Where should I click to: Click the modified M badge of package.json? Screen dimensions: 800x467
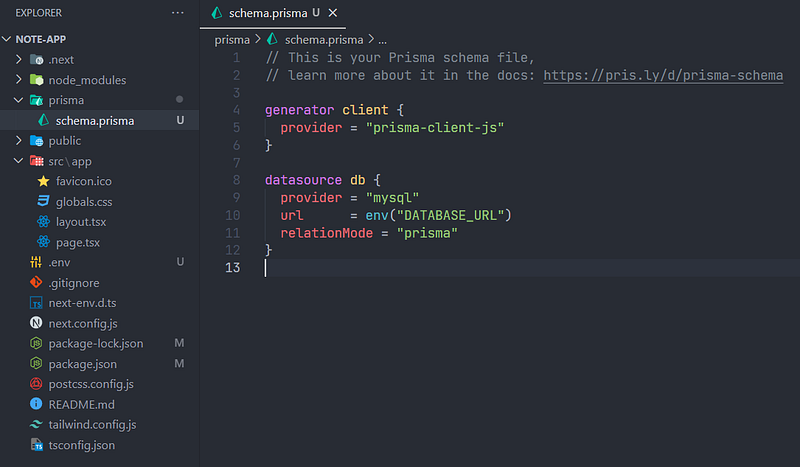[179, 363]
